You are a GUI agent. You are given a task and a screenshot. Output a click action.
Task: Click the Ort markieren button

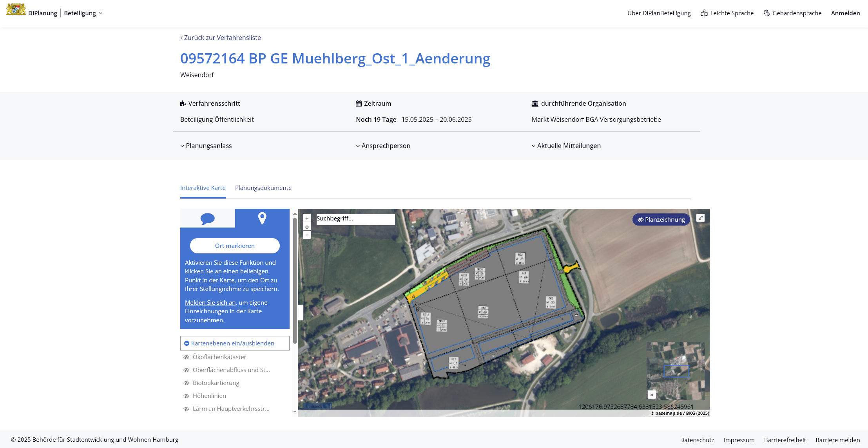pos(235,246)
